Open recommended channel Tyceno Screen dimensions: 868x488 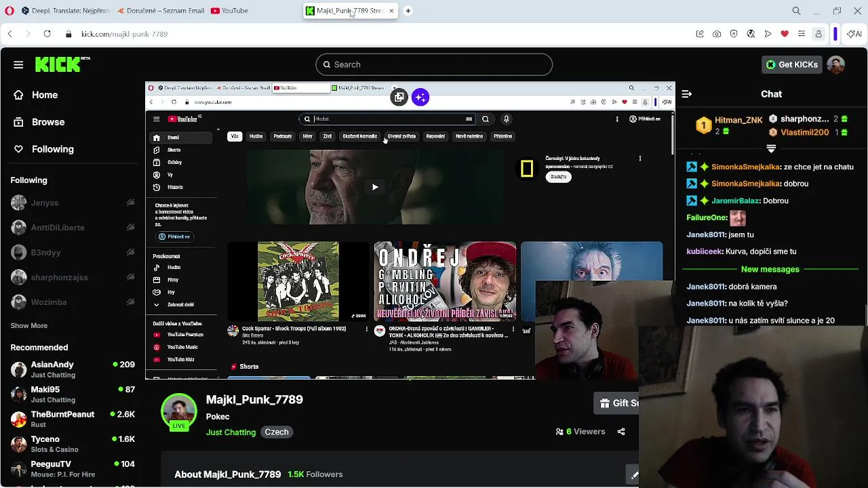73,445
